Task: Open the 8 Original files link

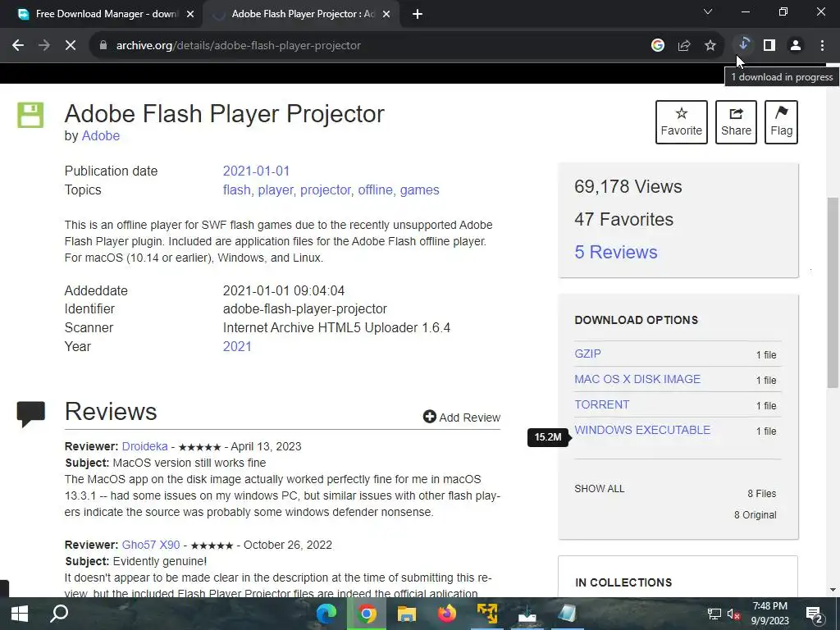Action: coord(755,515)
